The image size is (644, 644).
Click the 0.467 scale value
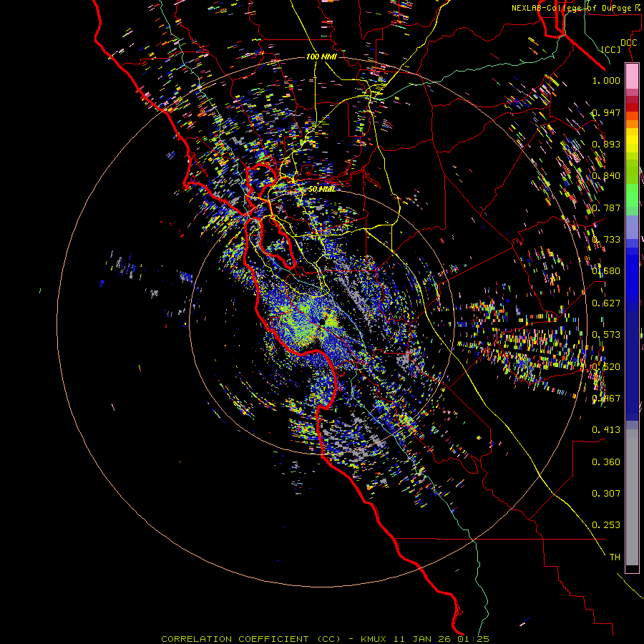(606, 399)
